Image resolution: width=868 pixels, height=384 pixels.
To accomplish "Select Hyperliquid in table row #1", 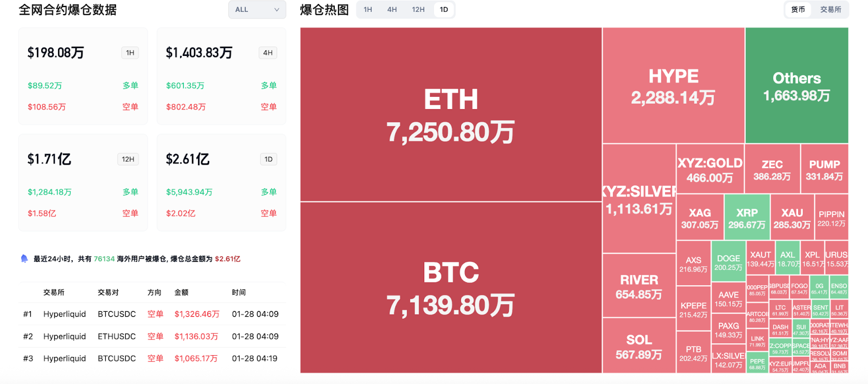I will click(x=65, y=313).
